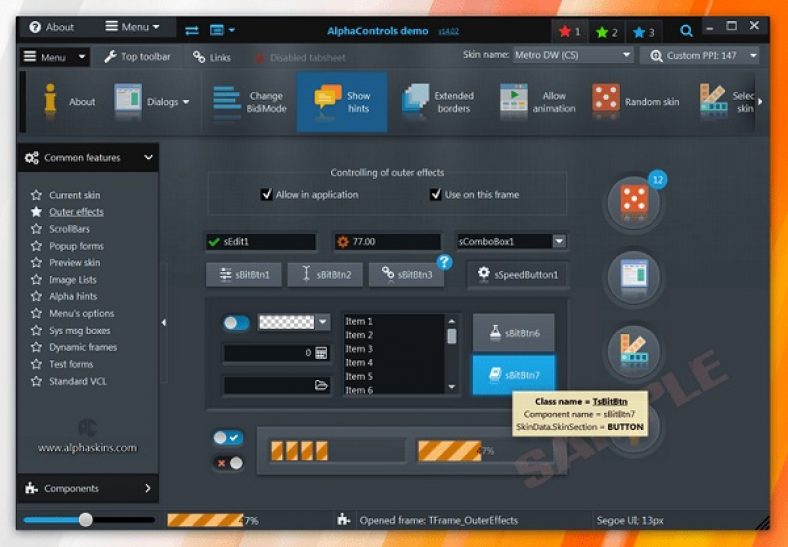The image size is (788, 547).
Task: Open the hamburger Menu tab dropdown
Action: tap(55, 57)
